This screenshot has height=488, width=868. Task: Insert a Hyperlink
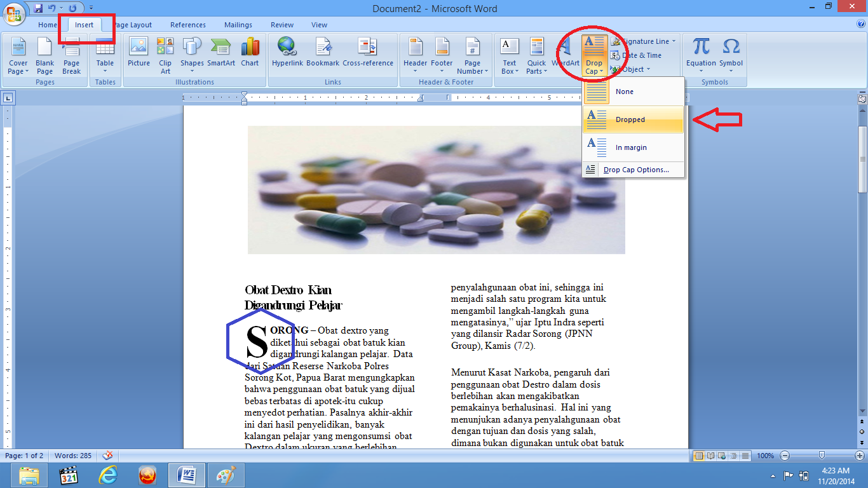click(287, 54)
